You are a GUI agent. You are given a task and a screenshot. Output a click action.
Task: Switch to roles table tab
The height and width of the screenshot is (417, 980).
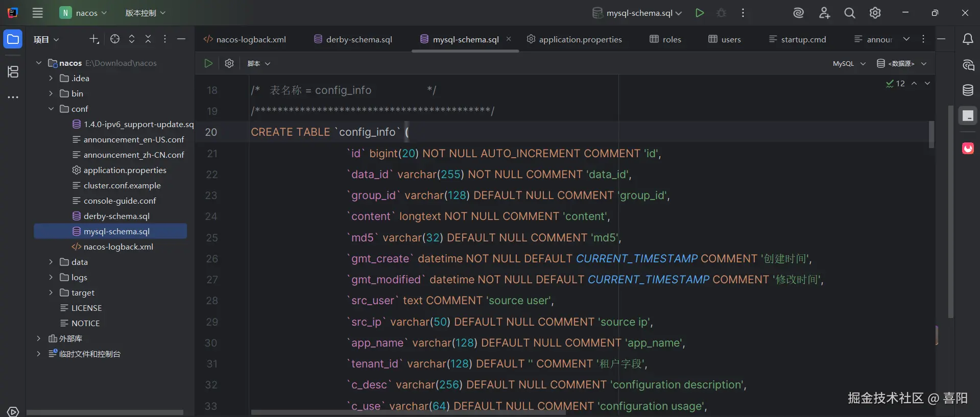(665, 39)
